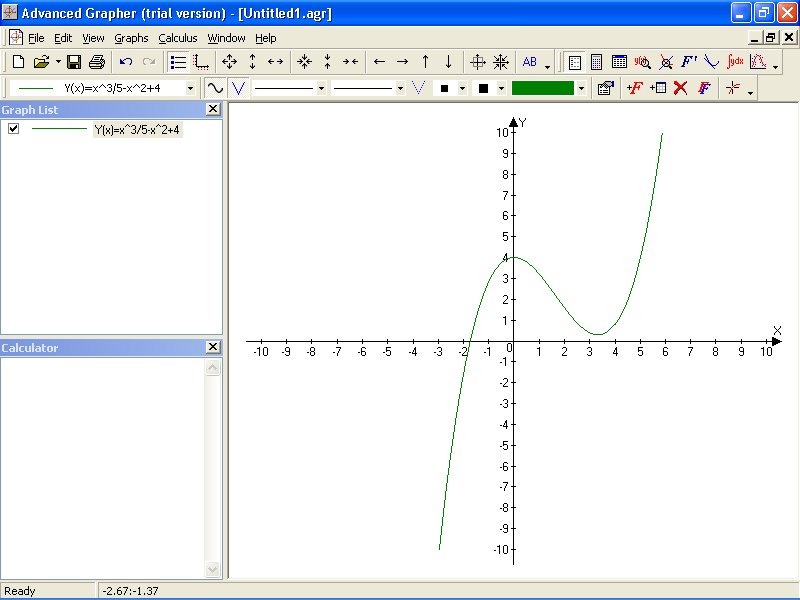Viewport: 800px width, 600px height.
Task: Click the integration ∫ydx icon
Action: (735, 62)
